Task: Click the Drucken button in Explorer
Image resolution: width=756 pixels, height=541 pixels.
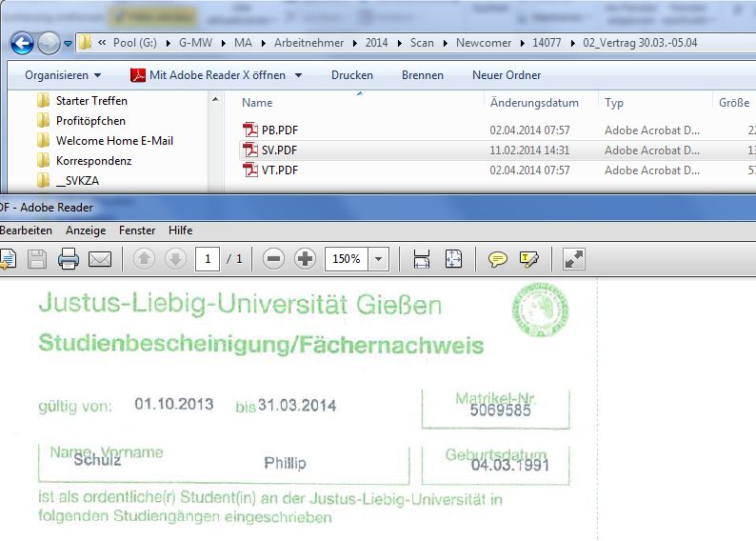Action: pos(352,75)
